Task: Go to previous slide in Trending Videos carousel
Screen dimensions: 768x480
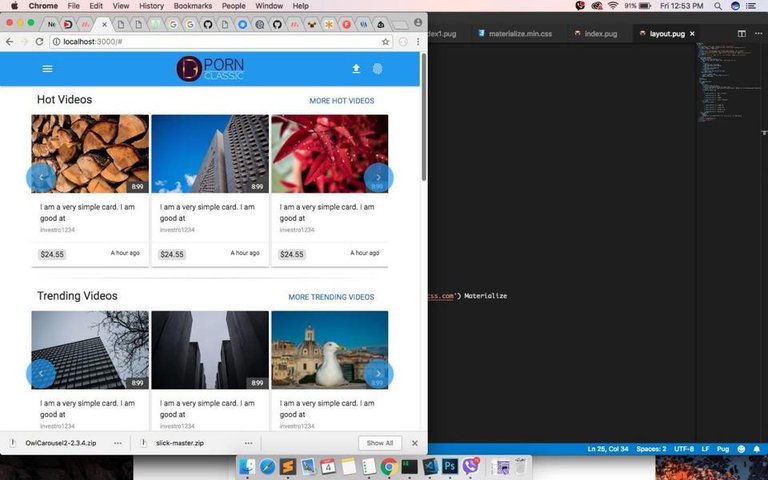Action: pyautogui.click(x=41, y=374)
